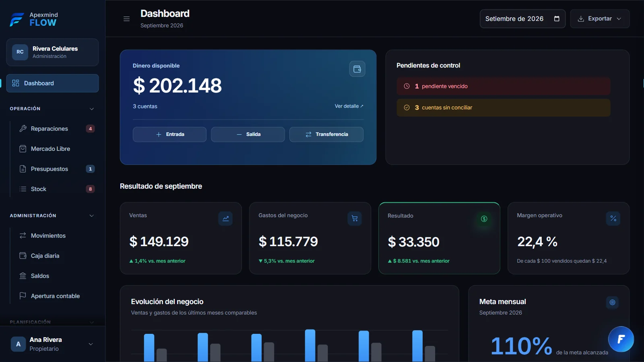
Task: Click the RC avatar for Rivera Celulares
Action: click(x=20, y=52)
